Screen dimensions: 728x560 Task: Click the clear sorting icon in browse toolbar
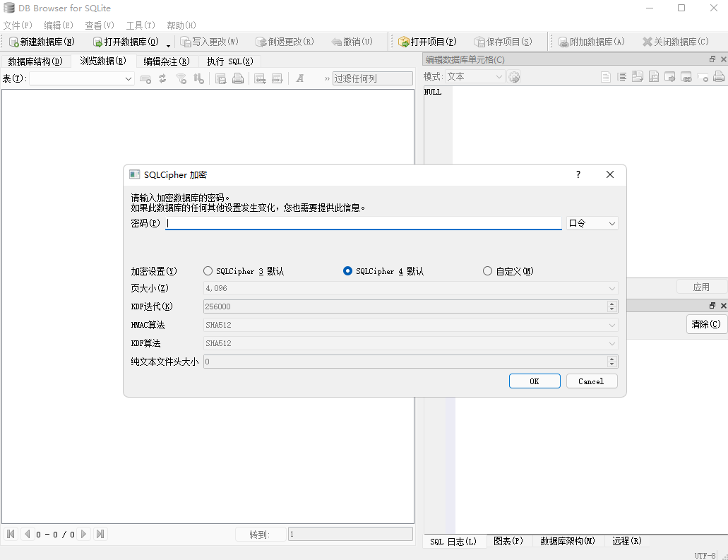198,79
